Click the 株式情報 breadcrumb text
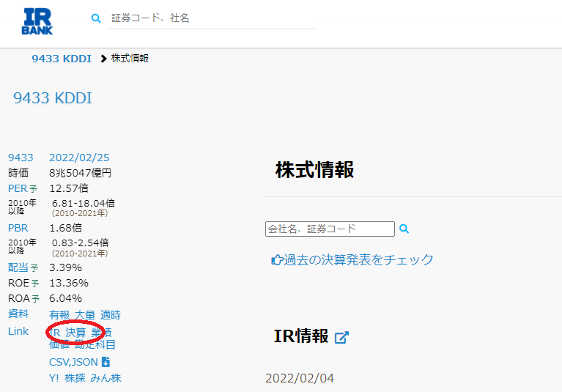Image resolution: width=562 pixels, height=392 pixels. point(130,59)
